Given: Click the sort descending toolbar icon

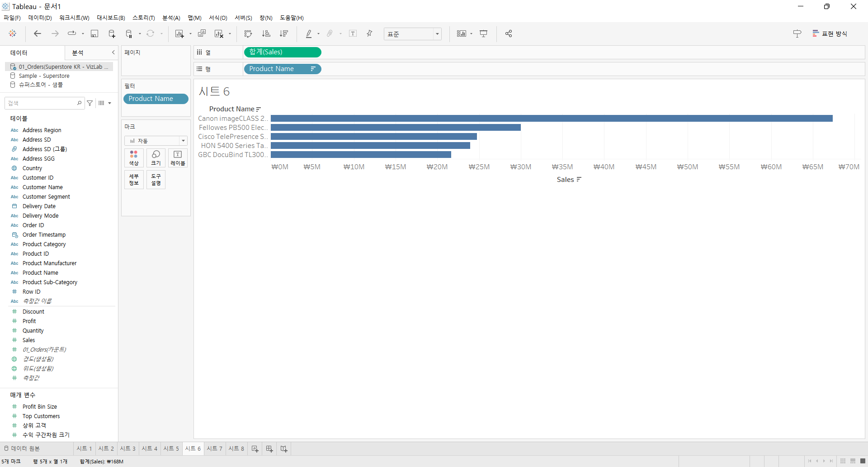Looking at the screenshot, I should (x=284, y=33).
